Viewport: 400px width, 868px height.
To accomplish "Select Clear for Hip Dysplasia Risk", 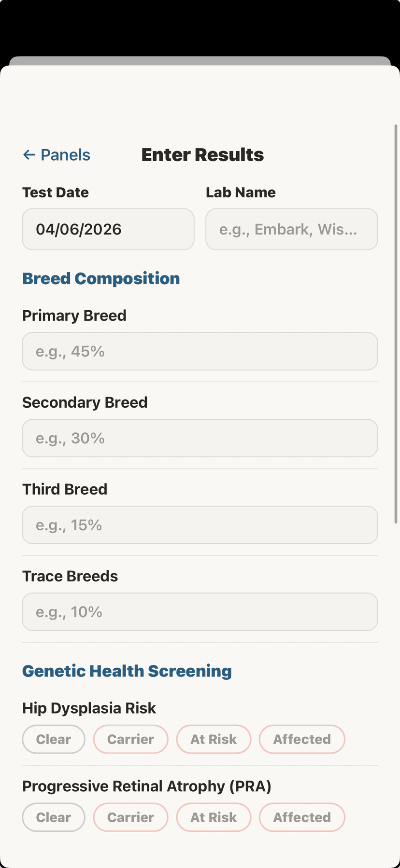I will [x=53, y=739].
